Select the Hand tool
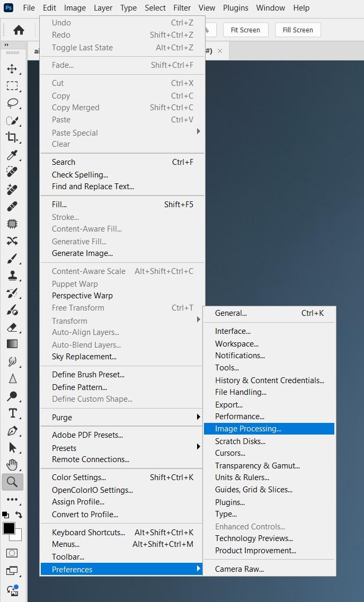 [12, 465]
